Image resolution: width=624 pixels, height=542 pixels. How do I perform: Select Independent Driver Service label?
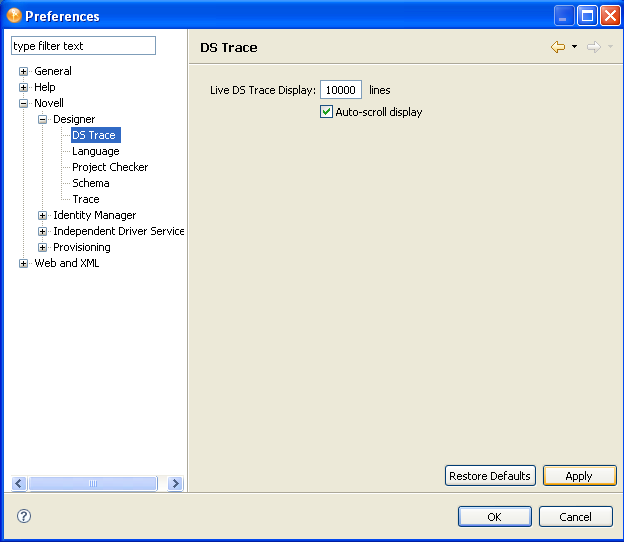click(119, 231)
